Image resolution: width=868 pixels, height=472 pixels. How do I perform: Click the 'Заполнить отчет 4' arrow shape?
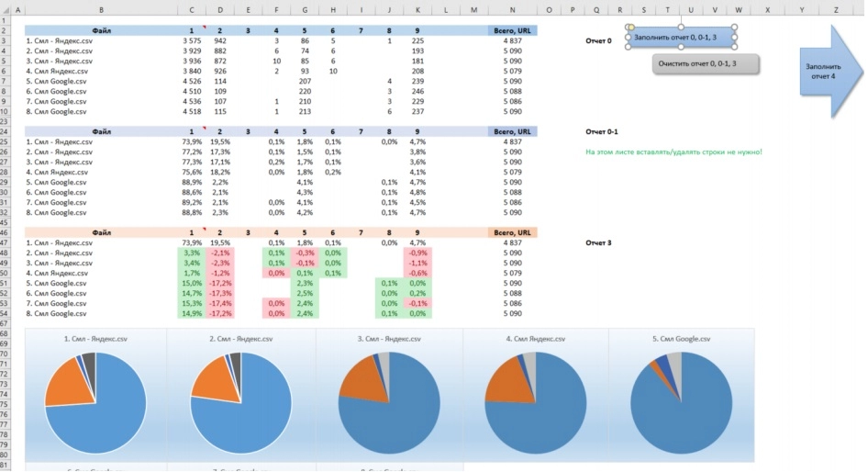[830, 72]
